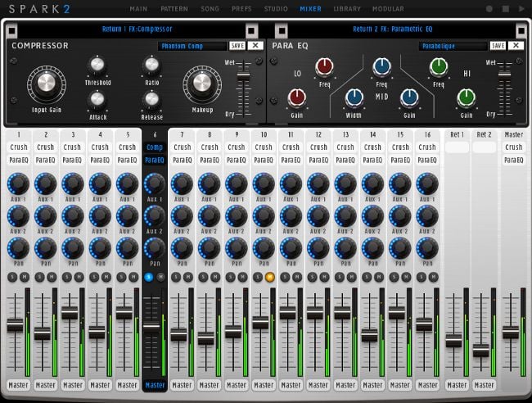Image resolution: width=532 pixels, height=403 pixels.
Task: Open the LIBRARY tab
Action: [x=347, y=8]
